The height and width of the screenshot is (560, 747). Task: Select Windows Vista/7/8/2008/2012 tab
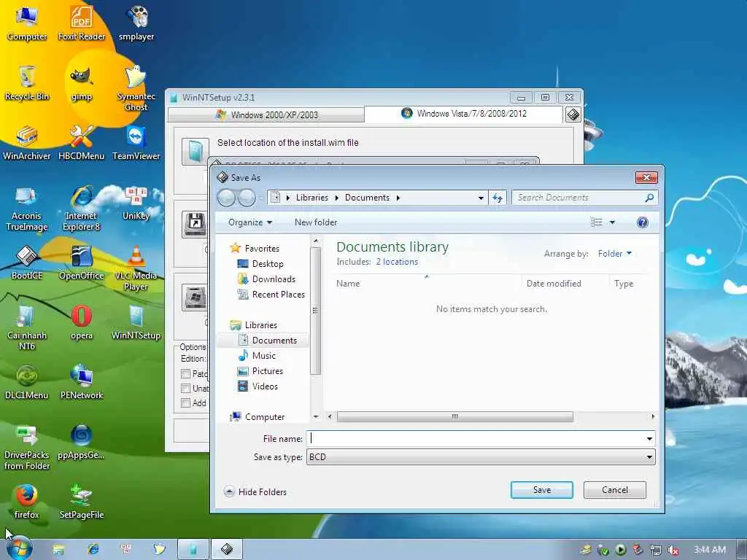point(463,114)
